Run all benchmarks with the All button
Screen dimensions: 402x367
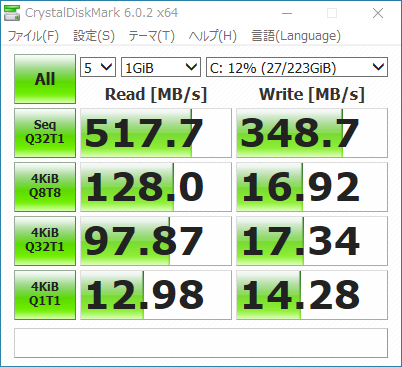pyautogui.click(x=45, y=79)
